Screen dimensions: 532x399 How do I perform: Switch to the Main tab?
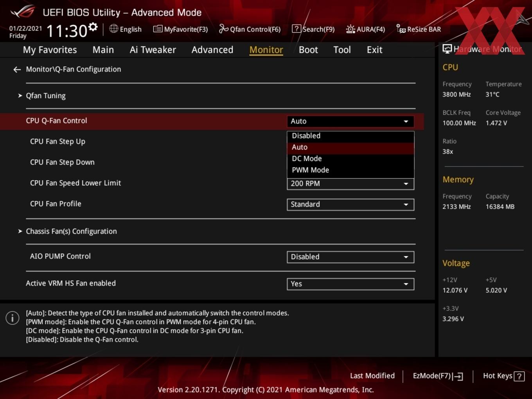[103, 50]
